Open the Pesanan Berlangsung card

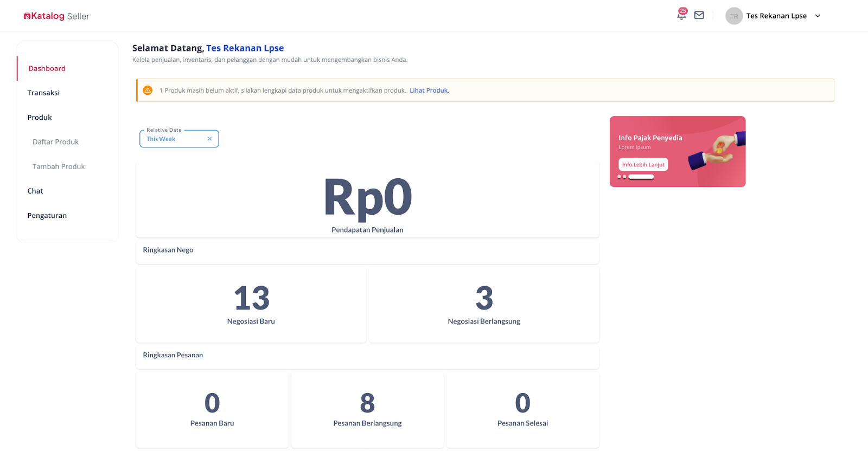[367, 410]
